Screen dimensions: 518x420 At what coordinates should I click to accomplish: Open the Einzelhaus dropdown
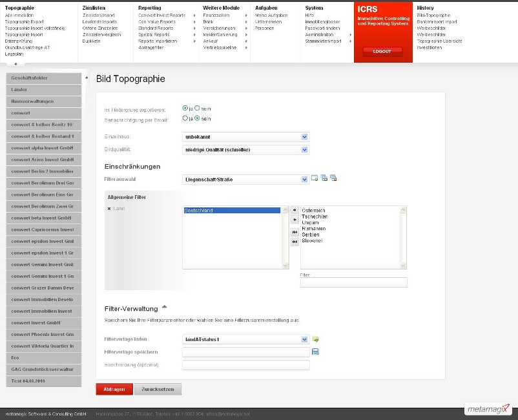pyautogui.click(x=246, y=137)
